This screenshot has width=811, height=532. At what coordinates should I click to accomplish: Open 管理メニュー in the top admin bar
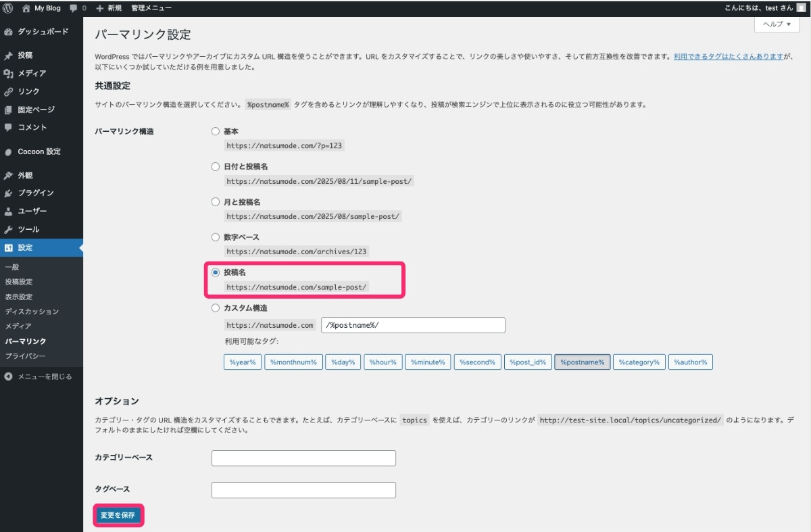152,8
